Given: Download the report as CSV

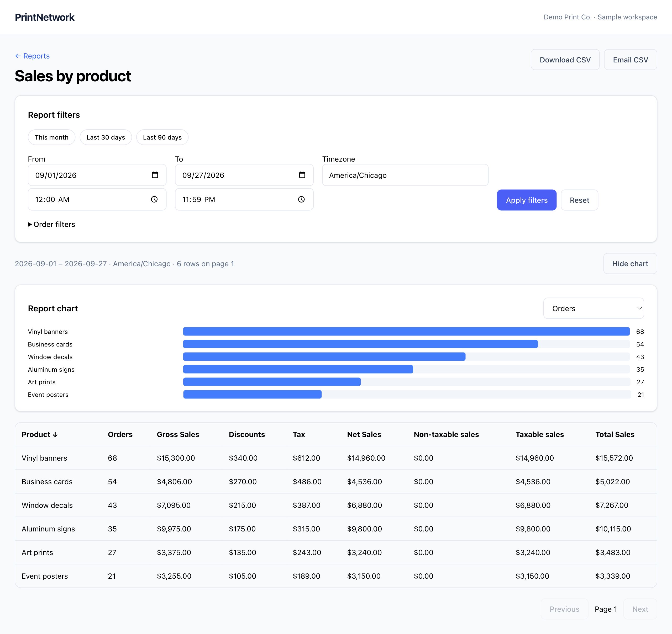Looking at the screenshot, I should (565, 60).
